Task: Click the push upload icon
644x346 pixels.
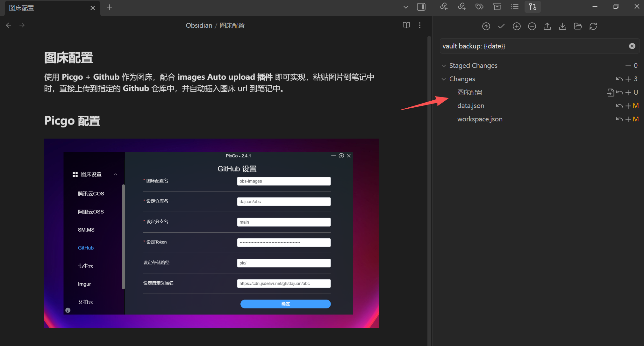Action: click(x=547, y=26)
